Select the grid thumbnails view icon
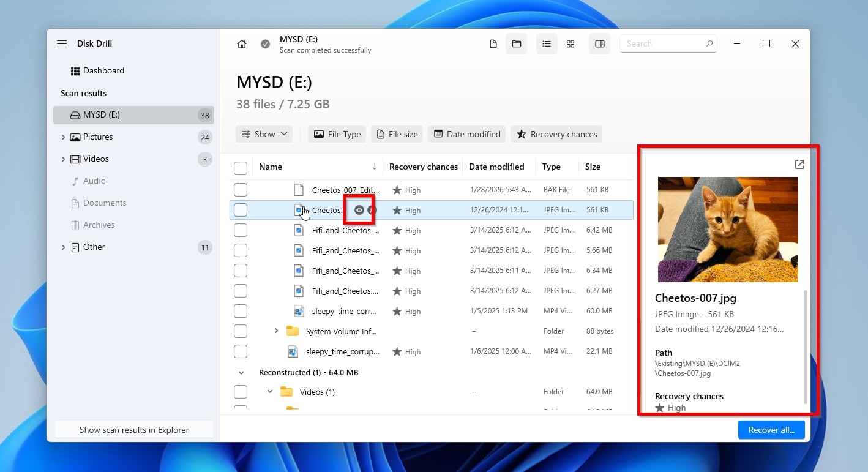This screenshot has height=472, width=868. 571,44
